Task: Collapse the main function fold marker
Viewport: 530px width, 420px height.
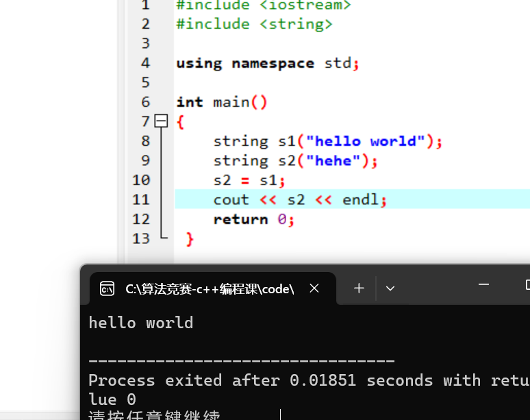Action: [x=161, y=121]
